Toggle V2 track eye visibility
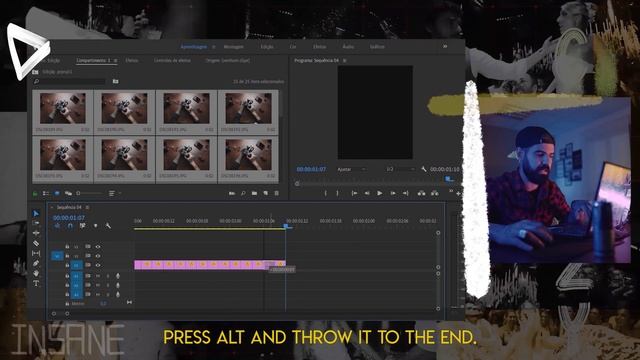Viewport: 640px width, 360px height. point(98,256)
